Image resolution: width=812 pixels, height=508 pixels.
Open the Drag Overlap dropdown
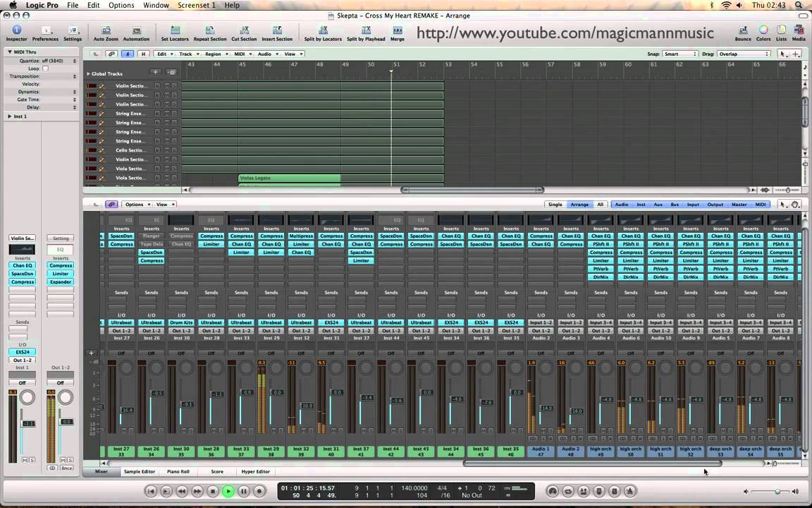(743, 54)
